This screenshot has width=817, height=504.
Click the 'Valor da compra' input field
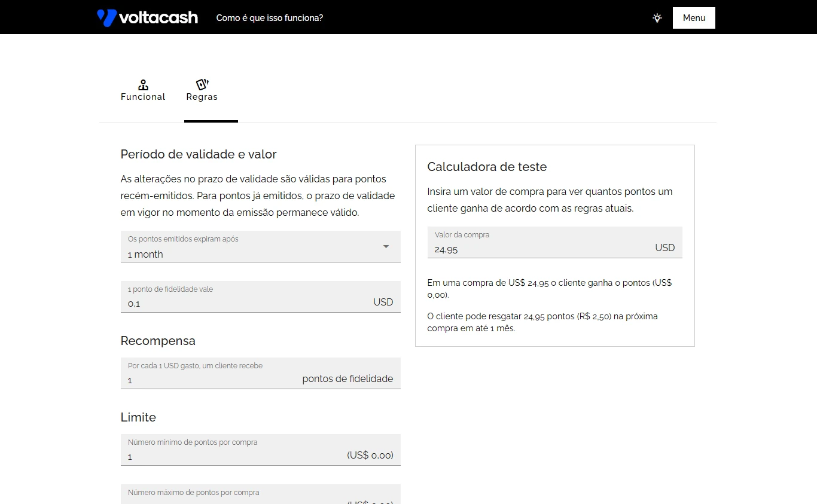click(x=538, y=248)
